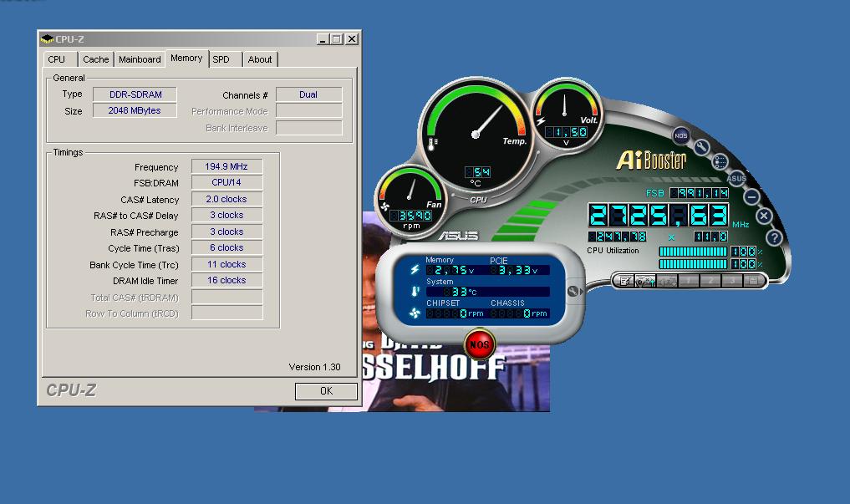Click the OK button in CPU-Z

point(326,391)
